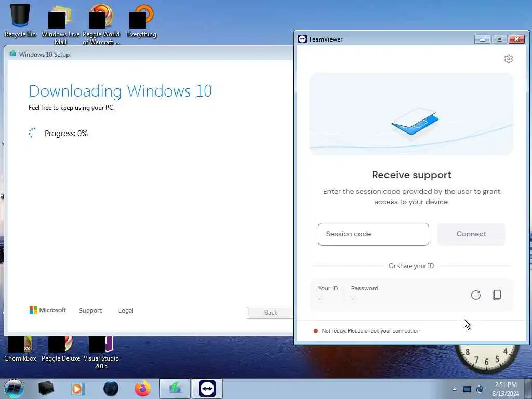Select the Peggle World of Warcraft icon
Image resolution: width=532 pixels, height=399 pixels.
(x=101, y=24)
